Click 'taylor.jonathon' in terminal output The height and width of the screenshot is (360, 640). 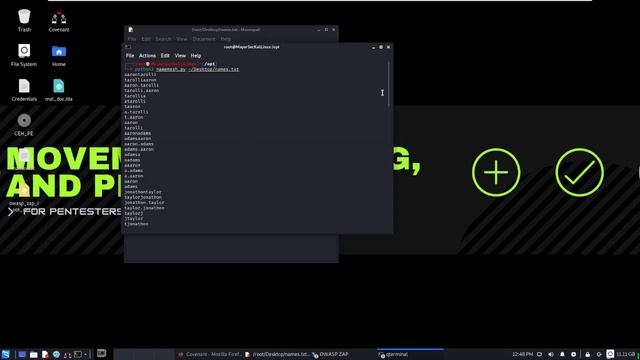click(144, 208)
